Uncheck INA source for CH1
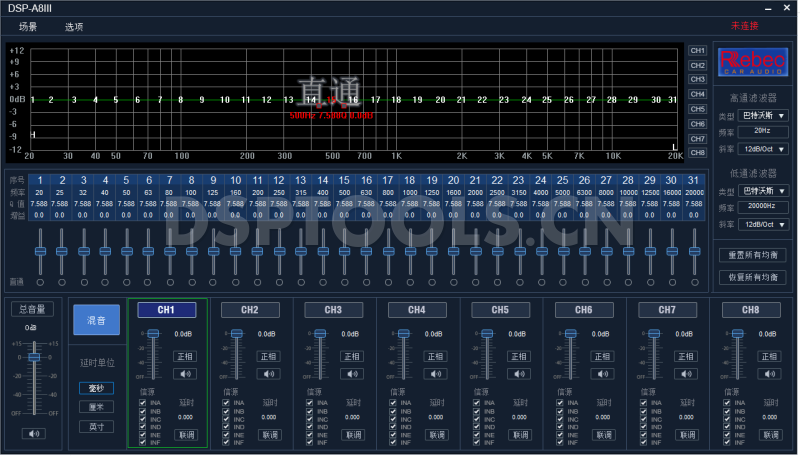Image resolution: width=800 pixels, height=456 pixels. [142, 403]
